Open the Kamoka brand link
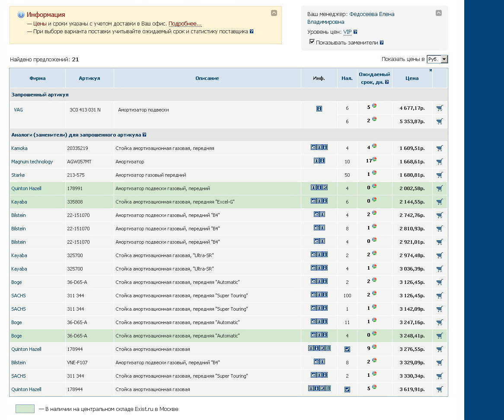This screenshot has width=504, height=420. [x=19, y=148]
